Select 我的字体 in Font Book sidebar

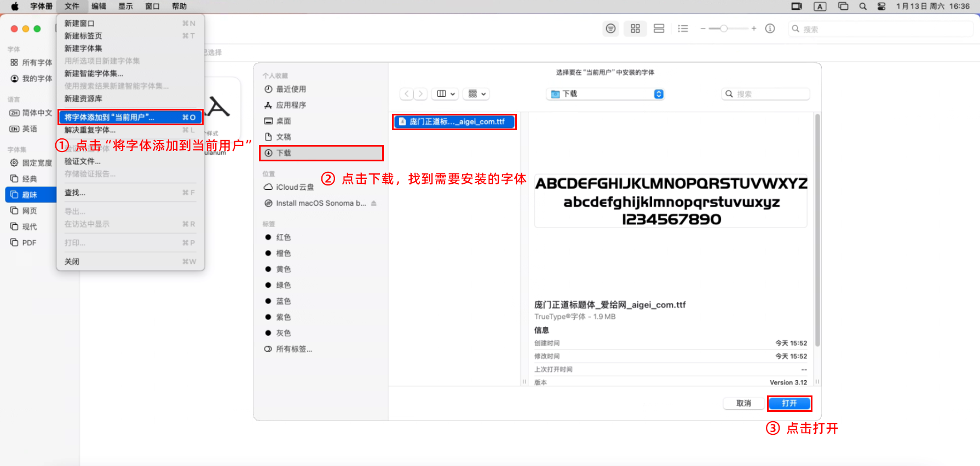coord(31,79)
